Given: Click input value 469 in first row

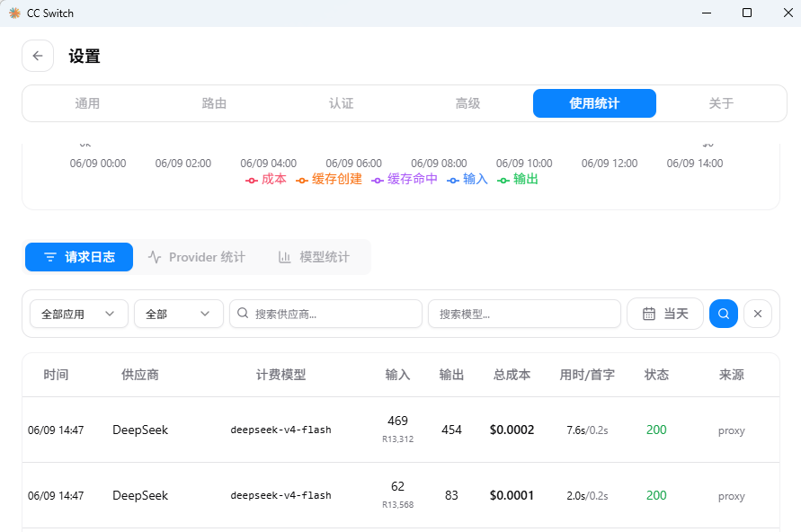Looking at the screenshot, I should click(397, 421).
